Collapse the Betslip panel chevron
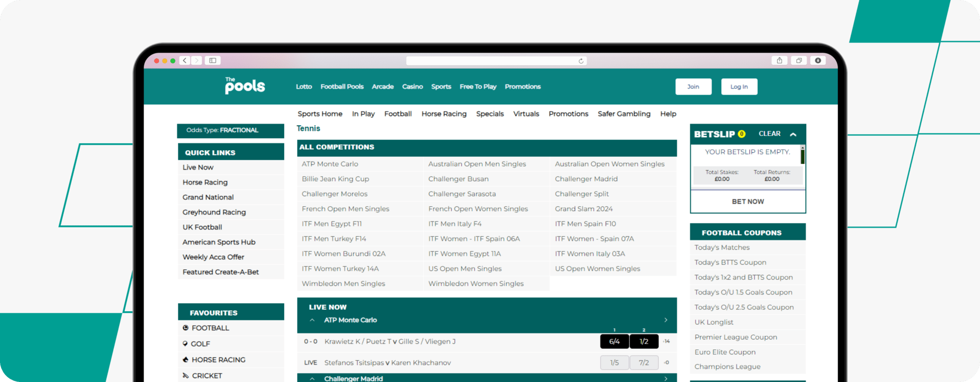 tap(793, 134)
